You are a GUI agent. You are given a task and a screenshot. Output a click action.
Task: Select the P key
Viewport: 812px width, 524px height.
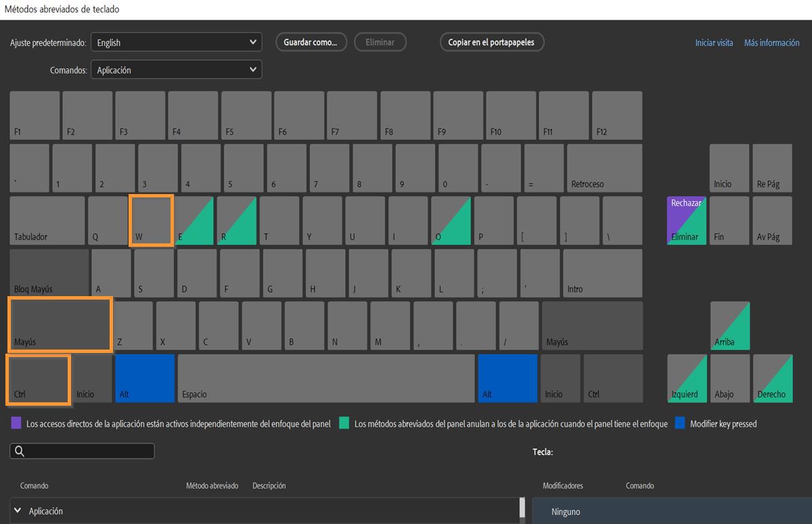point(493,220)
